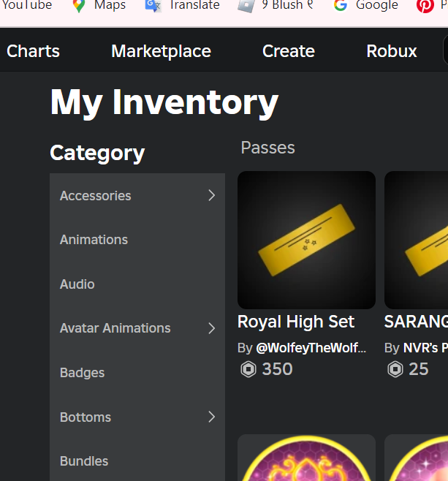Open the Translate bookmark icon
The image size is (448, 481).
(x=153, y=6)
